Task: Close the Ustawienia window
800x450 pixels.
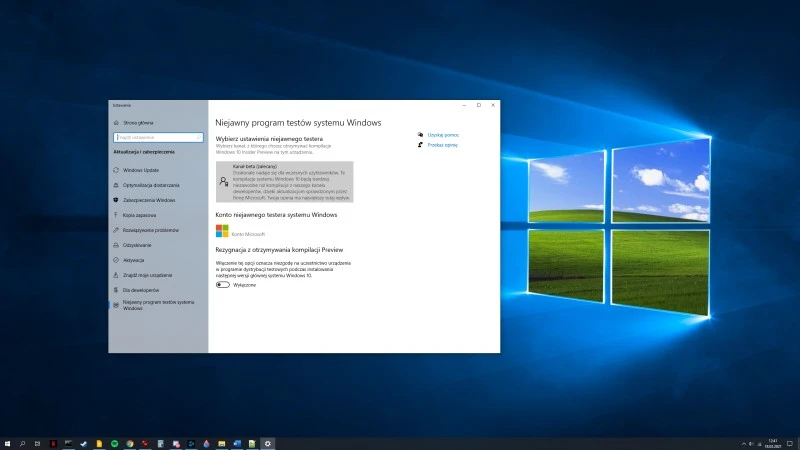Action: pos(493,105)
